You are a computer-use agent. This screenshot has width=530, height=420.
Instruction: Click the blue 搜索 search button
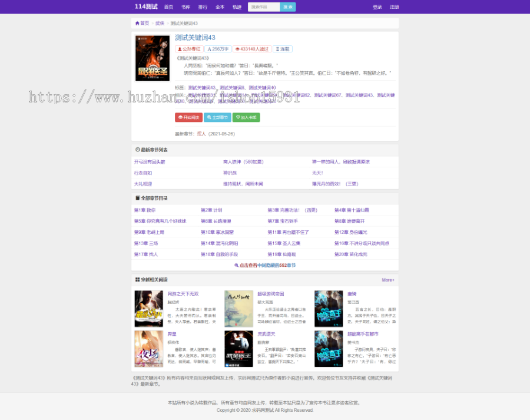[x=287, y=6]
